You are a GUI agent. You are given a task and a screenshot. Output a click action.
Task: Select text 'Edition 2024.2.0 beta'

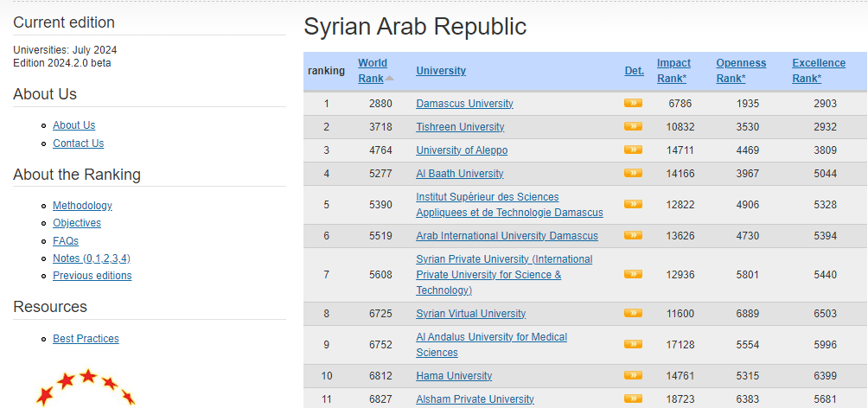coord(62,62)
